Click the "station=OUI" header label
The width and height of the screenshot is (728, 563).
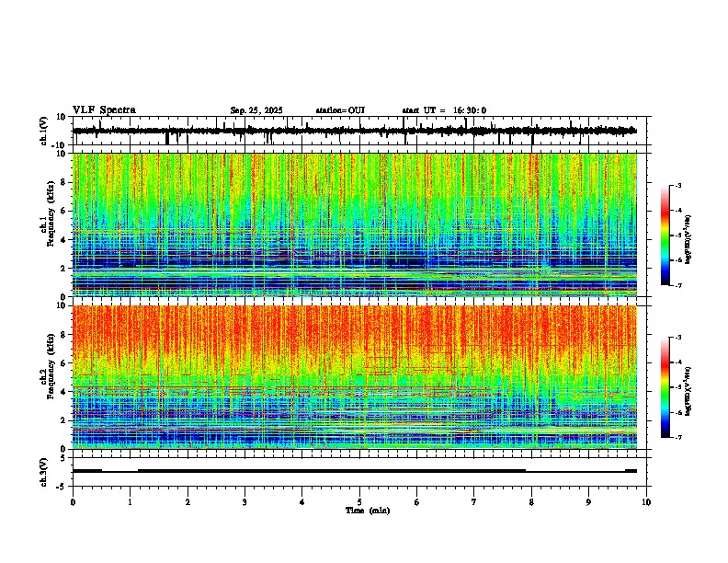(340, 110)
